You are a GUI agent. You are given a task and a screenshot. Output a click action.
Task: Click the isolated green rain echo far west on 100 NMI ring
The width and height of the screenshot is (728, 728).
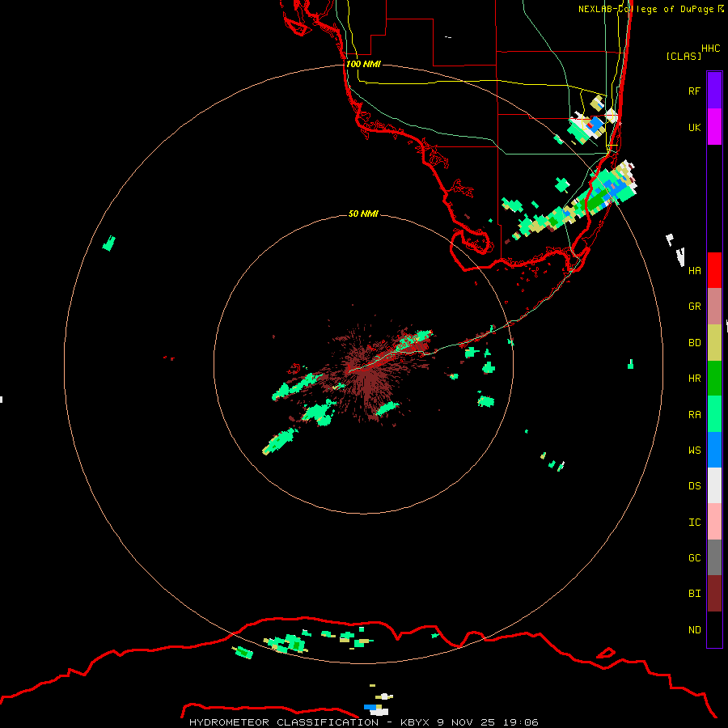109,243
